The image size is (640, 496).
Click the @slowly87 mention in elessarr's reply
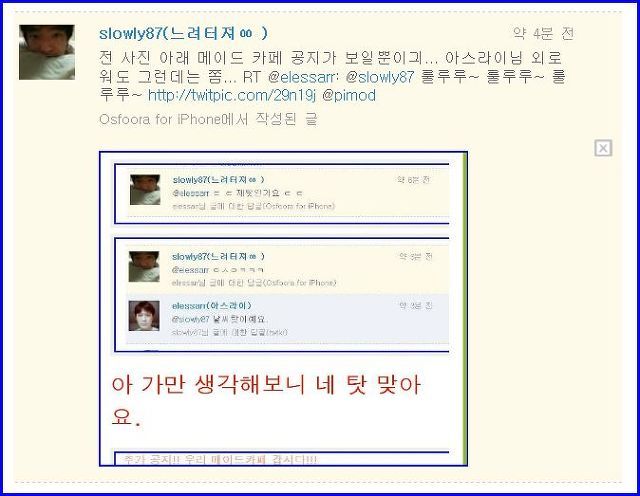[x=191, y=319]
